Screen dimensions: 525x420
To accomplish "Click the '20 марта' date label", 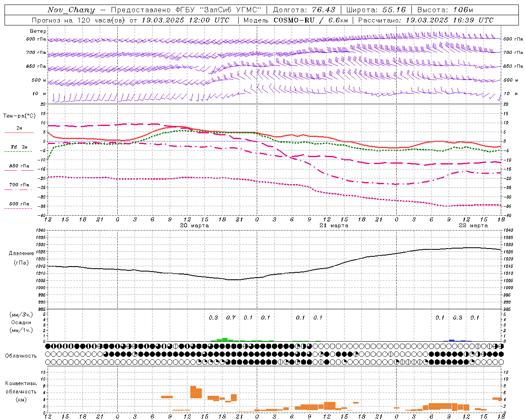I will (x=194, y=226).
